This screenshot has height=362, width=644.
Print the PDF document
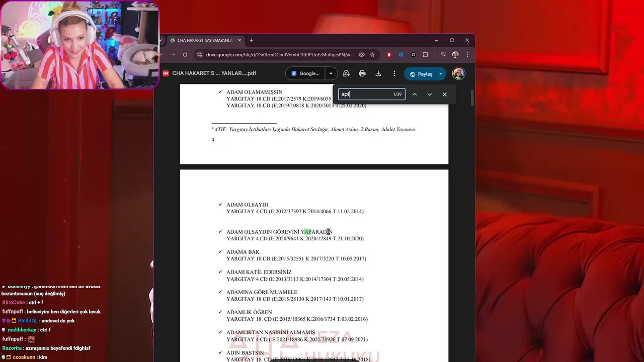(362, 73)
